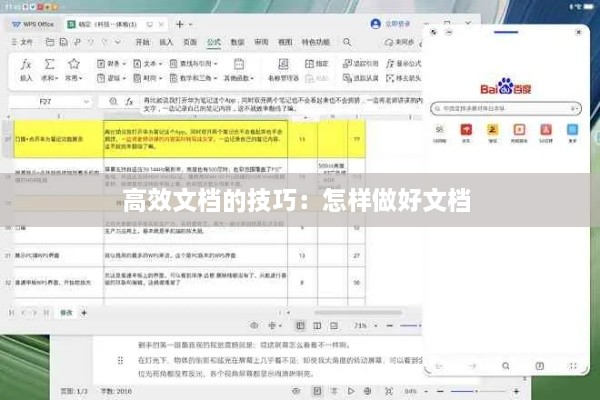Toggle eye protection icon in document status bar

tap(296, 391)
